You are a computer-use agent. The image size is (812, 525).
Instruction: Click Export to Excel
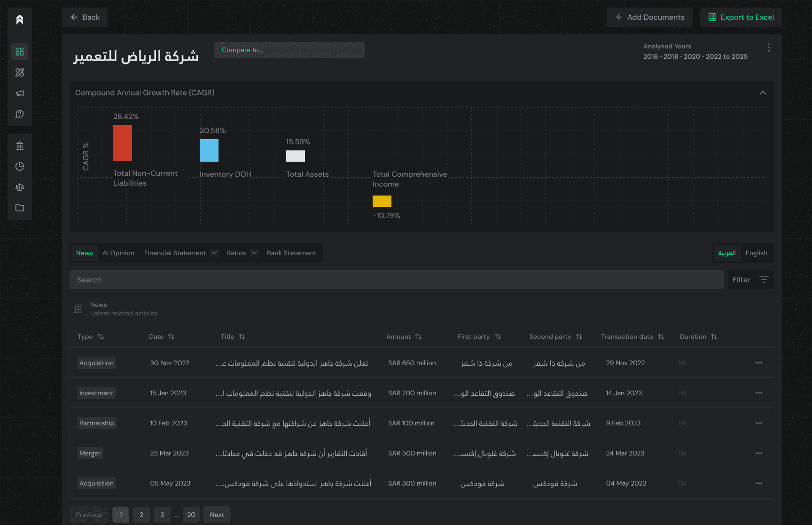(x=741, y=17)
